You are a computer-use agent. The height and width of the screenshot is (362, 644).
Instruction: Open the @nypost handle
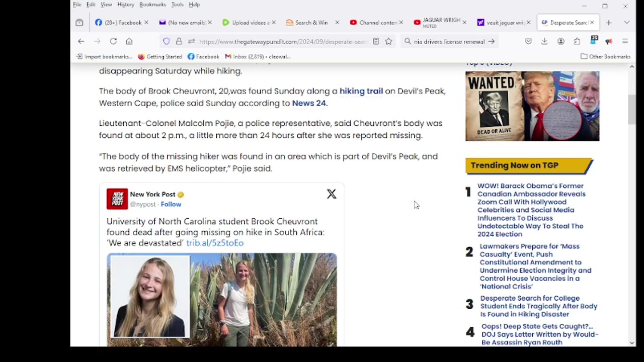pos(142,204)
